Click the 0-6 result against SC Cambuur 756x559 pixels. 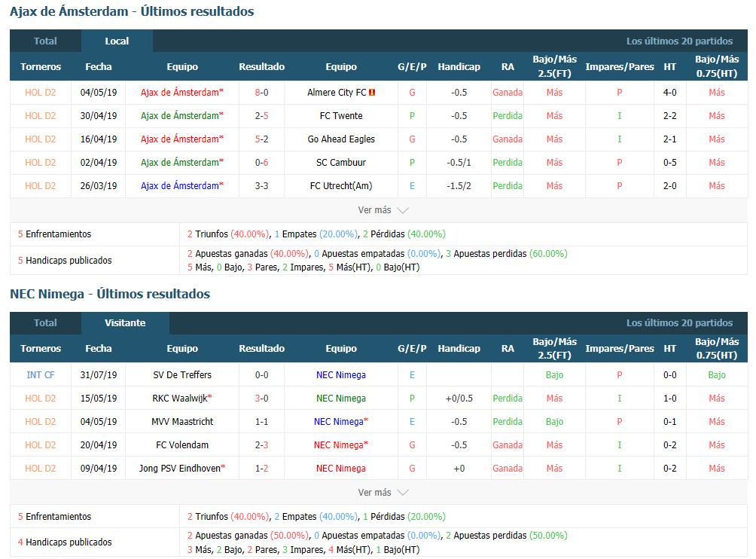(262, 163)
